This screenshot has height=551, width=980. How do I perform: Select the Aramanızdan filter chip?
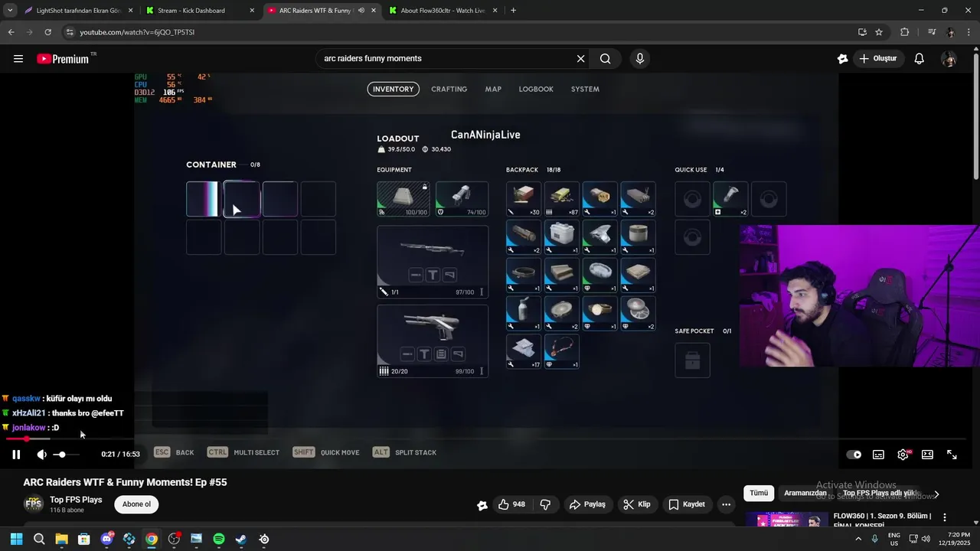[805, 494]
